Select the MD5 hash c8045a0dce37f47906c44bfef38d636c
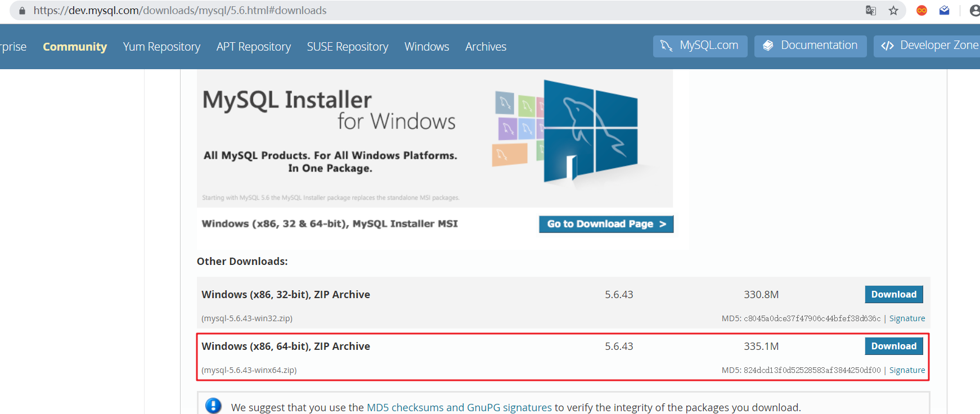 pos(812,318)
